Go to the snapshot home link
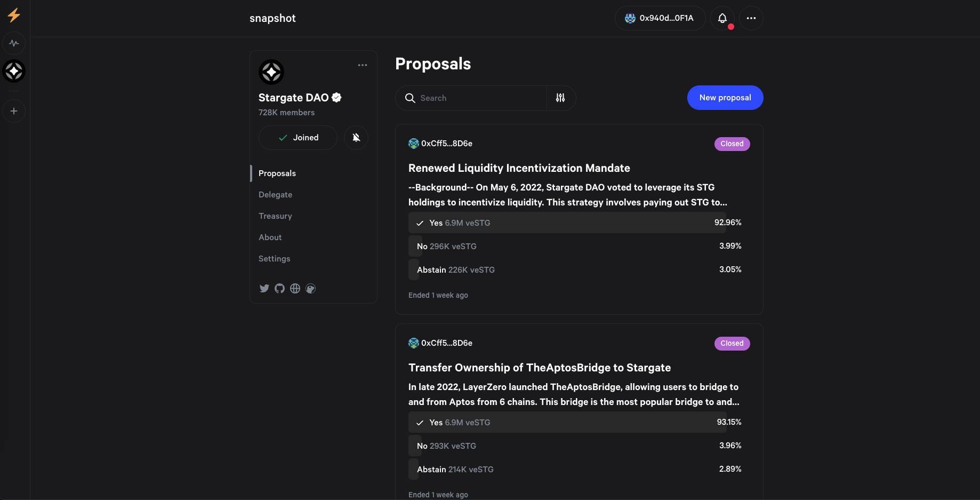This screenshot has height=500, width=980. (x=272, y=18)
